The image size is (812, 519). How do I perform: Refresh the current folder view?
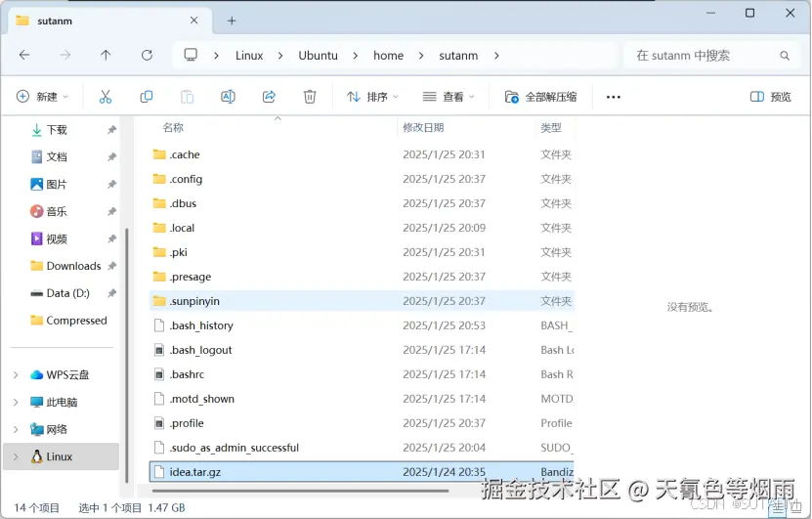click(x=148, y=55)
